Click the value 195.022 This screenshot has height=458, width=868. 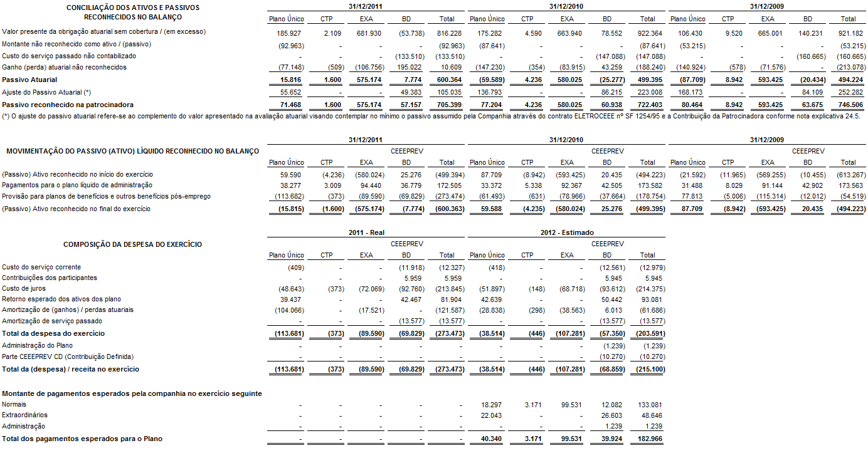409,68
